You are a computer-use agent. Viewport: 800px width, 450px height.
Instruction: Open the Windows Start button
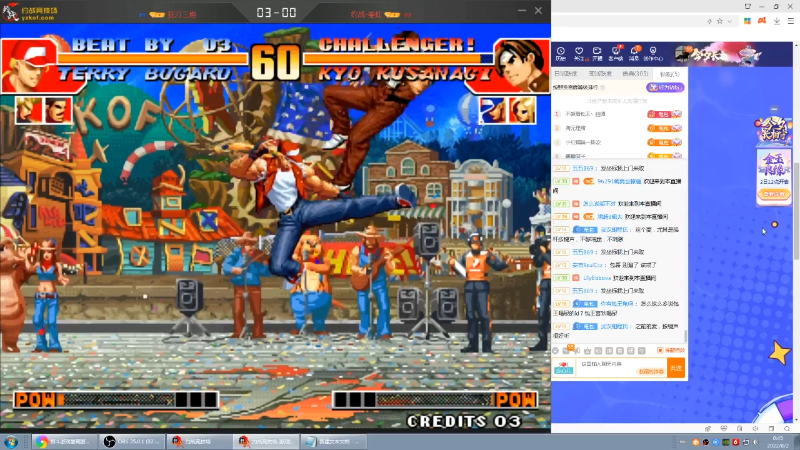(x=11, y=441)
